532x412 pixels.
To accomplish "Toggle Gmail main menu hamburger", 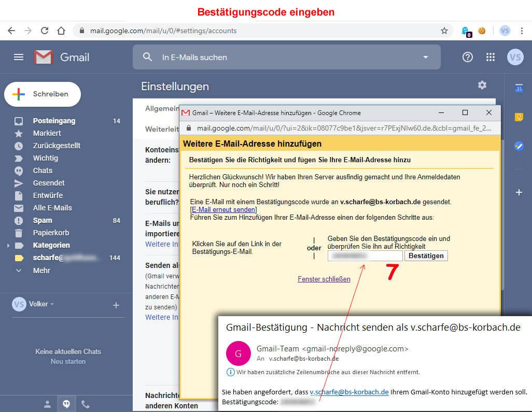I will pos(19,57).
